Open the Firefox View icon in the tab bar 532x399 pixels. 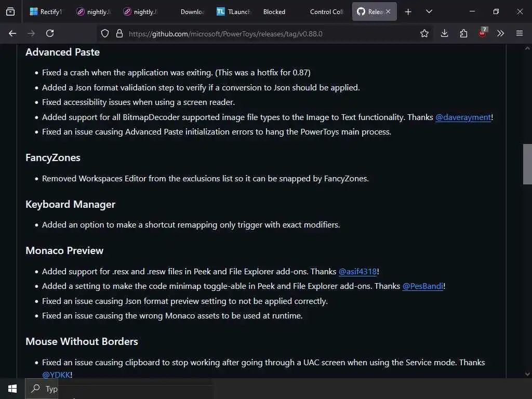click(10, 11)
